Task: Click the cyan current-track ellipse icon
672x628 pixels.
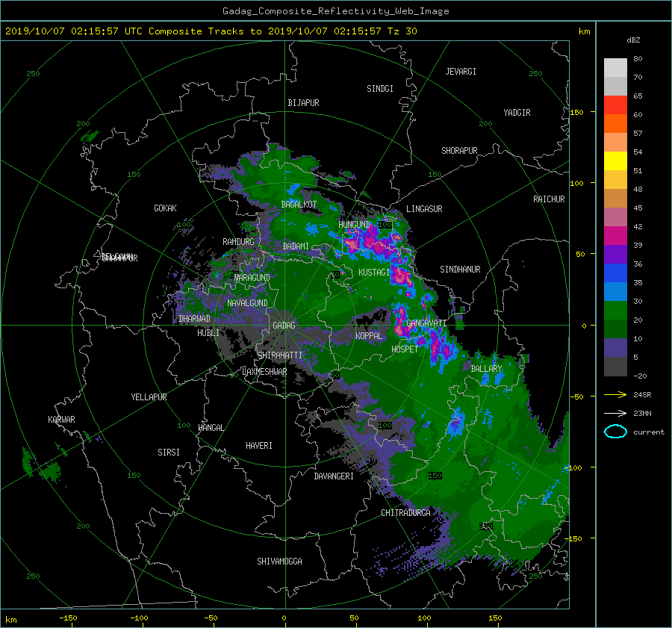Action: click(x=615, y=432)
